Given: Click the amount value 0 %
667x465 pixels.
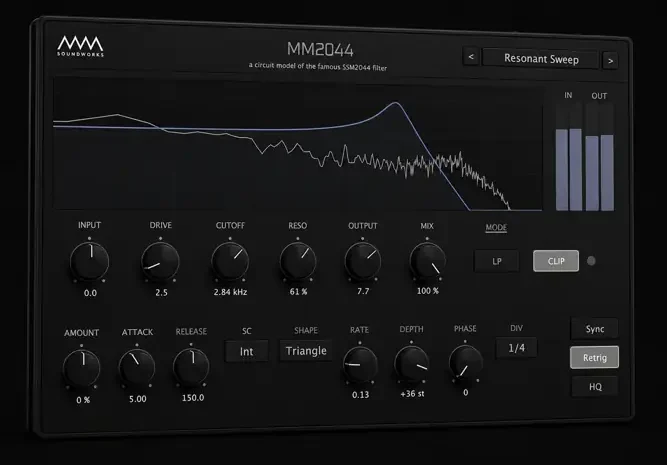Looking at the screenshot, I should point(83,400).
